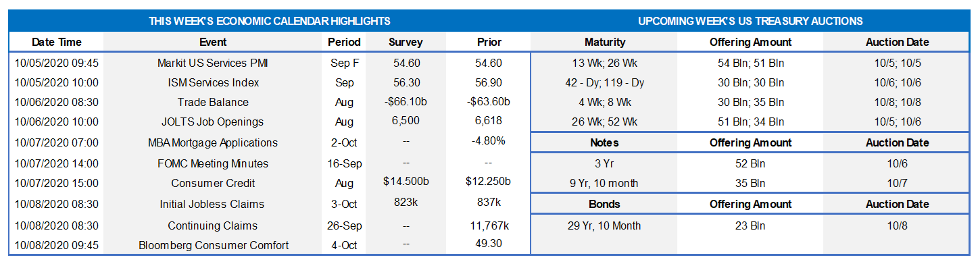This screenshot has height=266, width=980.
Task: Select MBA Mortgage Applications entry
Action: [213, 142]
